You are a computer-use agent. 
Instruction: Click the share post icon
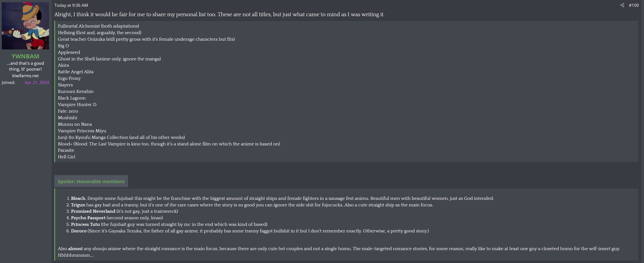(x=622, y=5)
